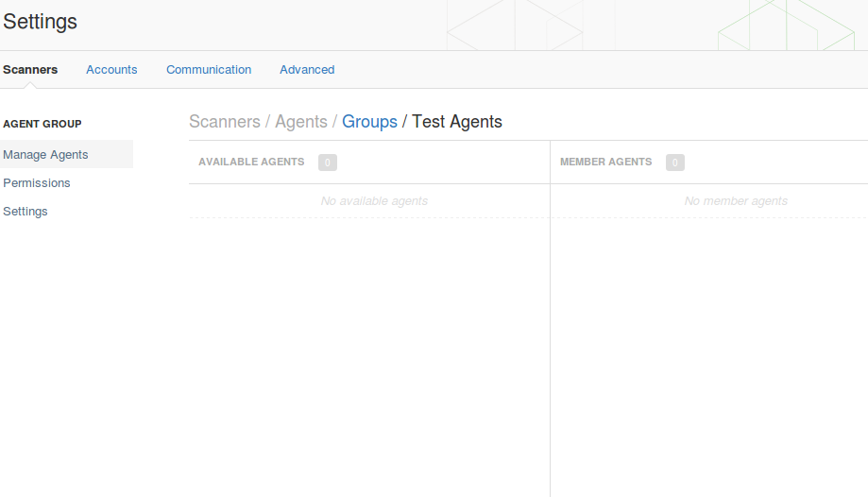The width and height of the screenshot is (868, 497).
Task: Click the Test Agents breadcrumb title
Action: click(457, 121)
